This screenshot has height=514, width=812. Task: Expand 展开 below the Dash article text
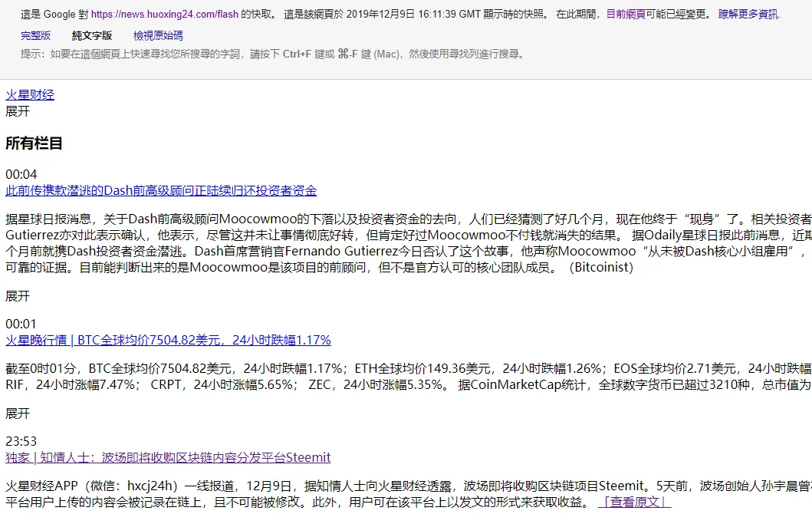(18, 295)
